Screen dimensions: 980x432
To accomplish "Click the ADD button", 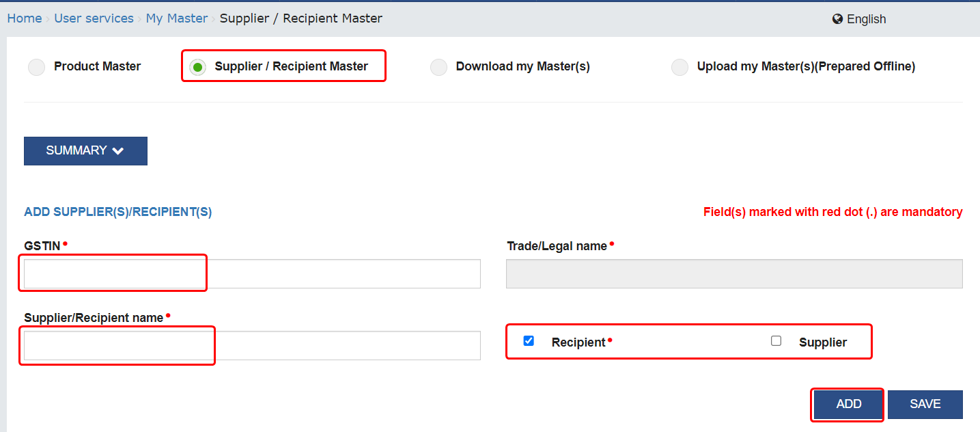I will click(849, 405).
